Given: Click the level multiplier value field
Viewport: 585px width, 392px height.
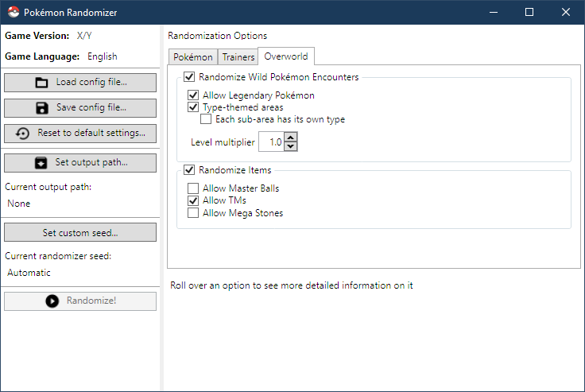Looking at the screenshot, I should point(273,142).
